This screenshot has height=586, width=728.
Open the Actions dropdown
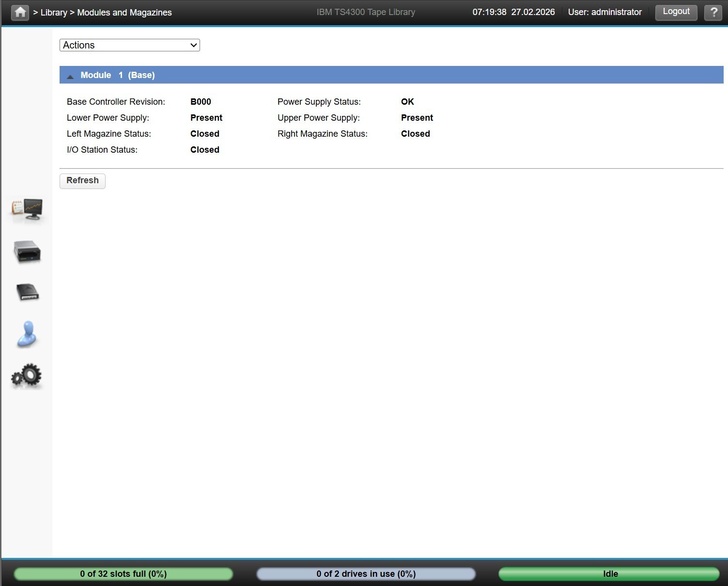tap(130, 45)
